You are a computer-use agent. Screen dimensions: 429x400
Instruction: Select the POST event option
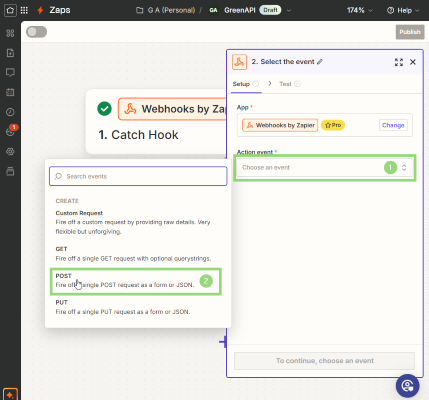pos(136,281)
